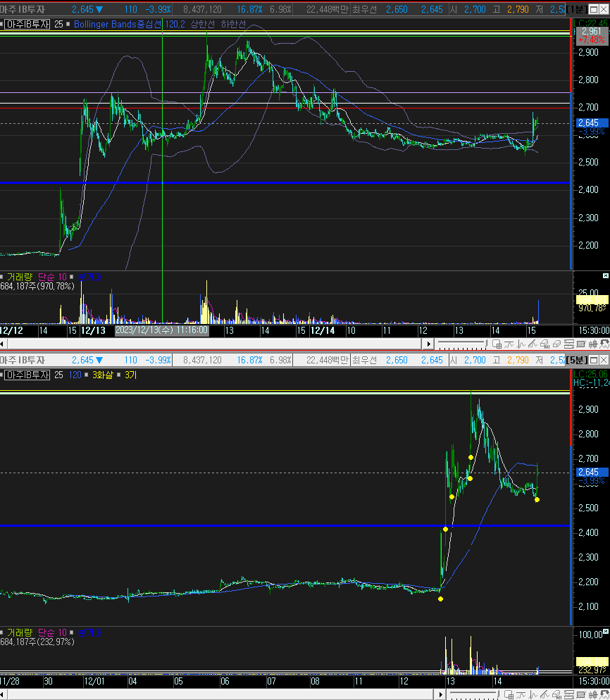Click the 단순 10 label in upper volume panel
This screenshot has height=700, width=610.
[x=52, y=277]
